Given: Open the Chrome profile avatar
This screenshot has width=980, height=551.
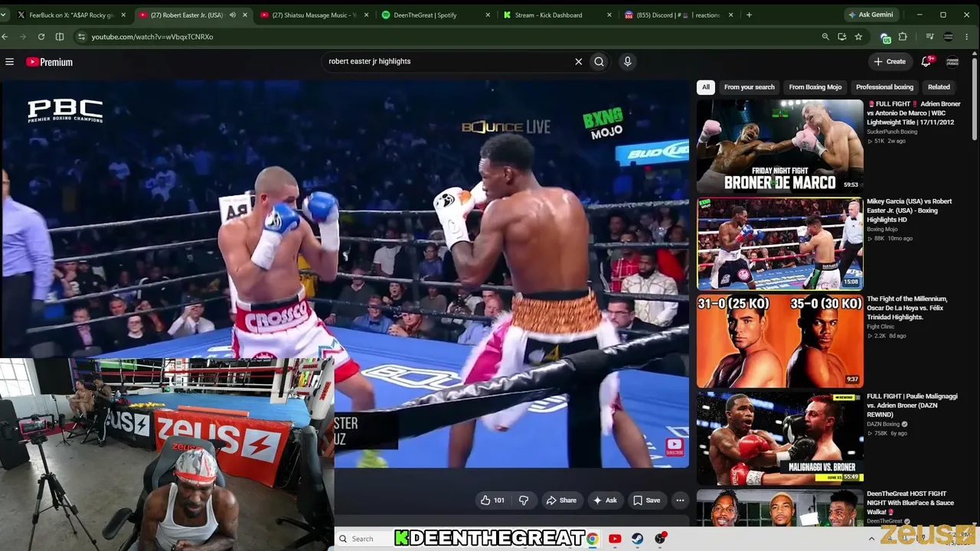Looking at the screenshot, I should point(949,37).
